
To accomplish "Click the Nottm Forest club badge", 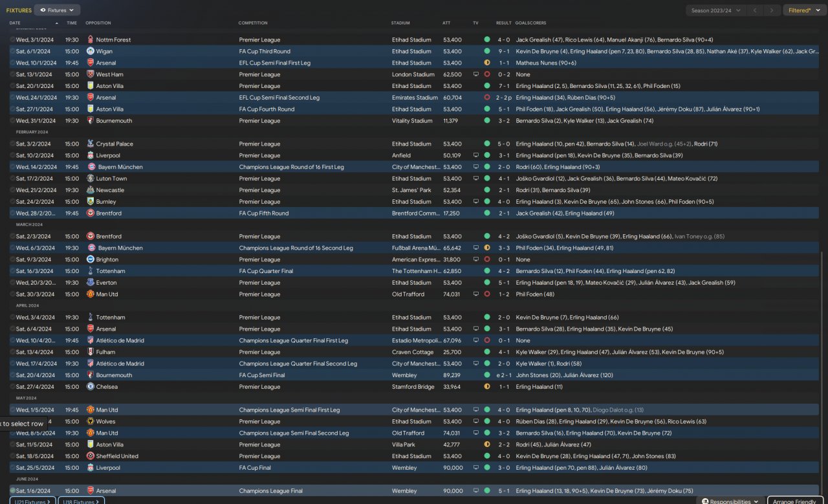I will point(90,39).
